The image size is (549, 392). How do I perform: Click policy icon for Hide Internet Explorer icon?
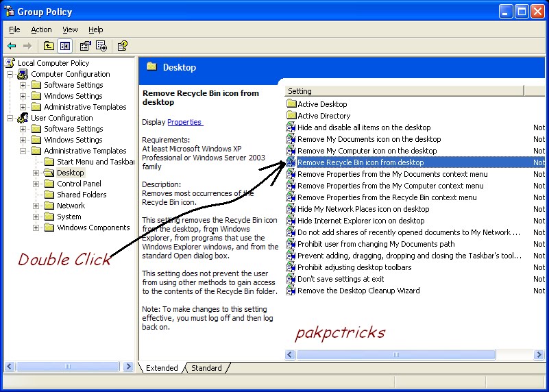click(291, 221)
